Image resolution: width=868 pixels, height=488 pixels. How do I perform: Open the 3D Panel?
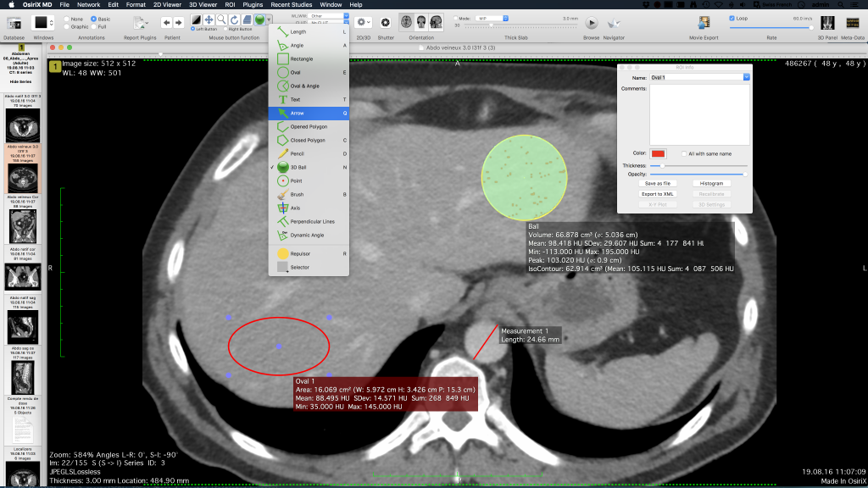tap(828, 22)
